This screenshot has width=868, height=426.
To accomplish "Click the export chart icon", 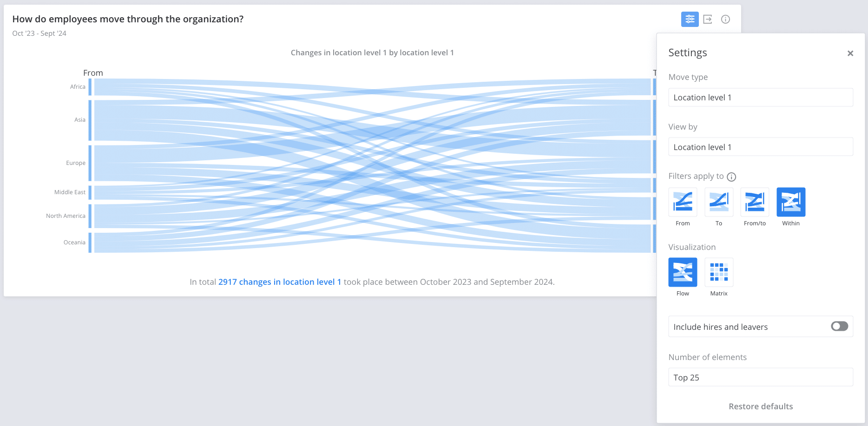I will pyautogui.click(x=708, y=19).
